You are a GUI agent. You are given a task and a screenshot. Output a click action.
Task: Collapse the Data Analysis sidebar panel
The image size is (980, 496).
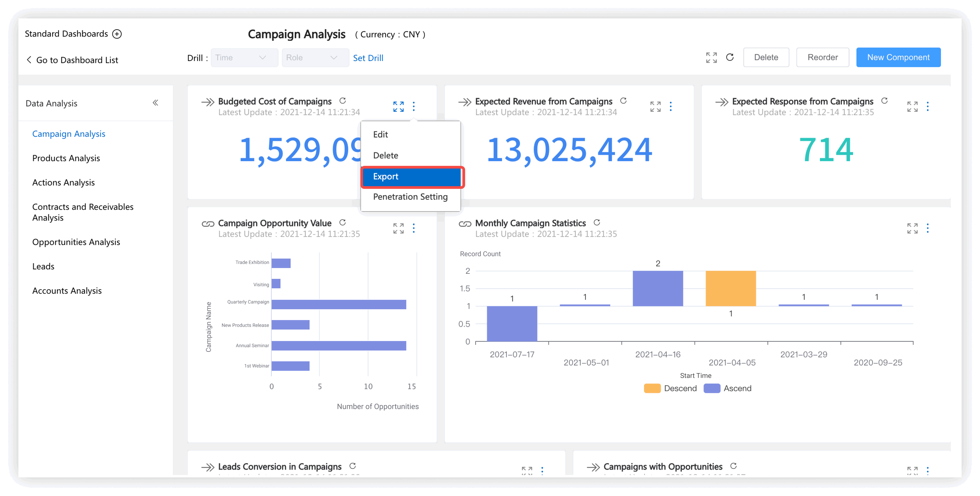coord(155,103)
